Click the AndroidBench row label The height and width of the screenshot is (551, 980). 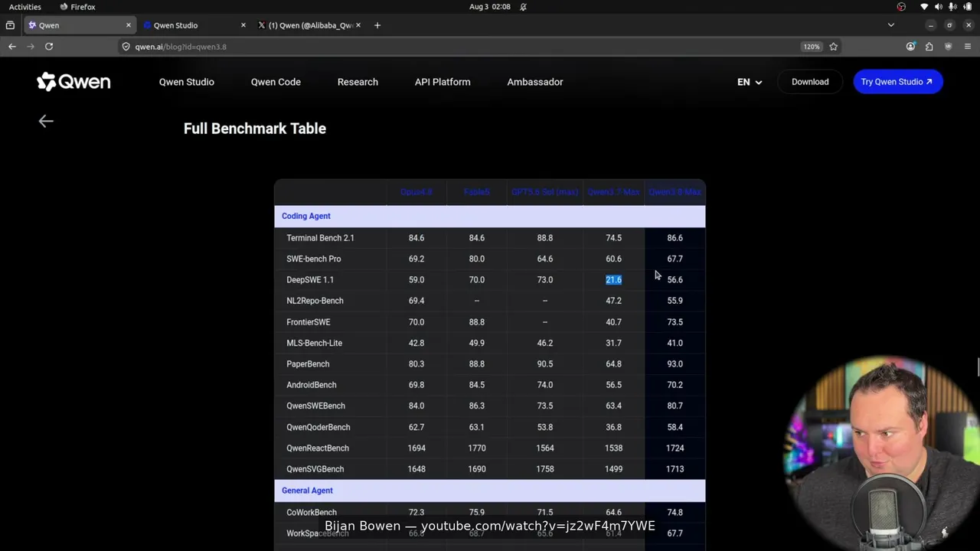312,385
